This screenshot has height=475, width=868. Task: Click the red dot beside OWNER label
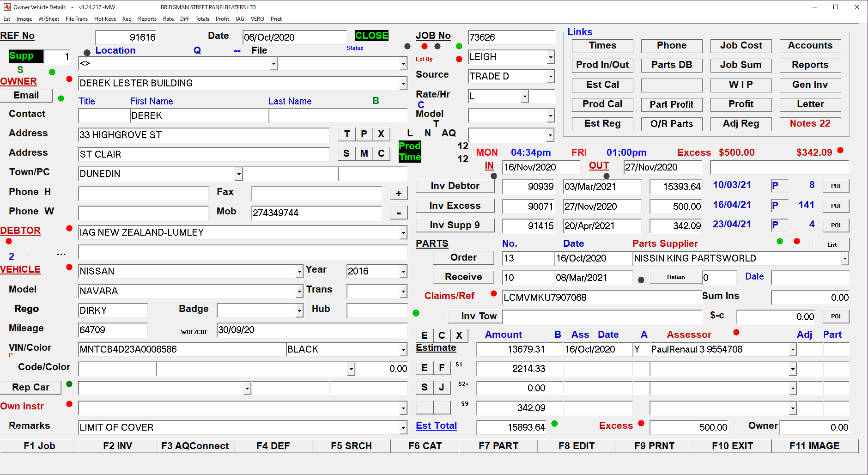69,79
